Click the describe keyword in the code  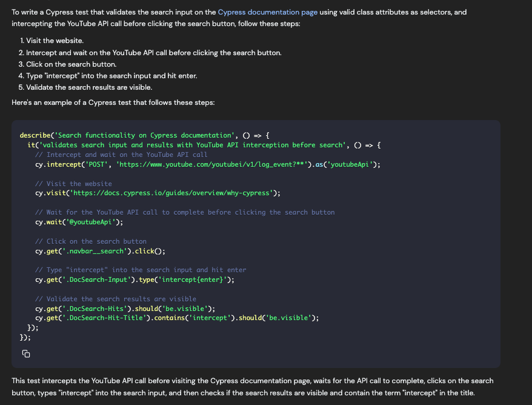tap(33, 135)
